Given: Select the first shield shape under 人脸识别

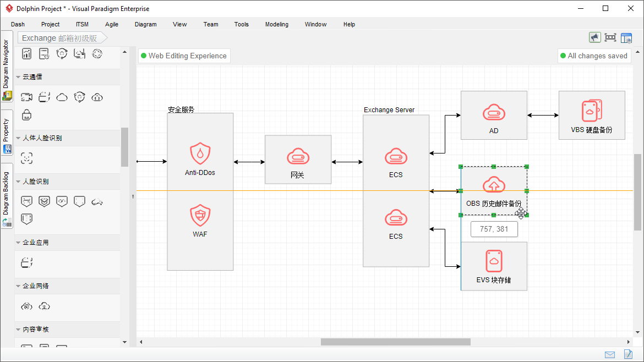Looking at the screenshot, I should pyautogui.click(x=27, y=201).
